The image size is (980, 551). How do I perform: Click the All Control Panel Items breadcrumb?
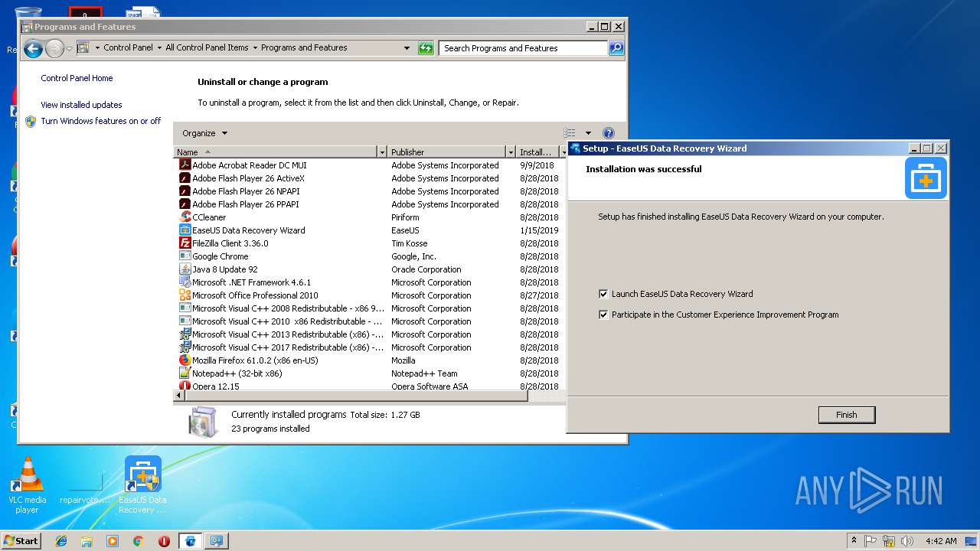(x=207, y=47)
